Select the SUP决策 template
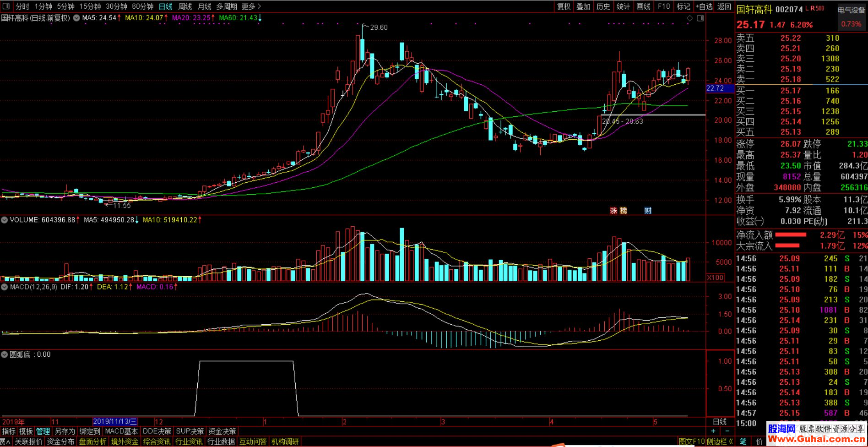 [x=190, y=431]
